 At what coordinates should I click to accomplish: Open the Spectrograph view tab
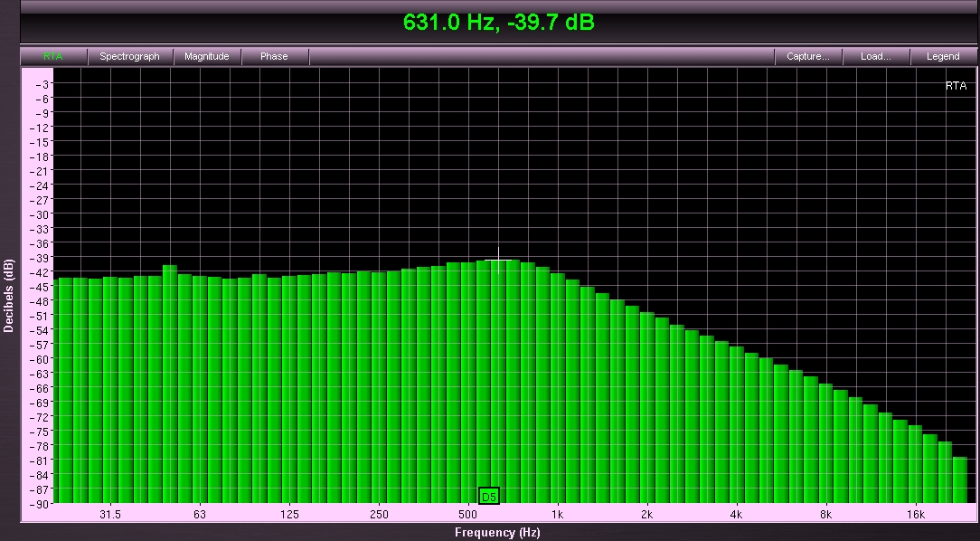tap(129, 56)
